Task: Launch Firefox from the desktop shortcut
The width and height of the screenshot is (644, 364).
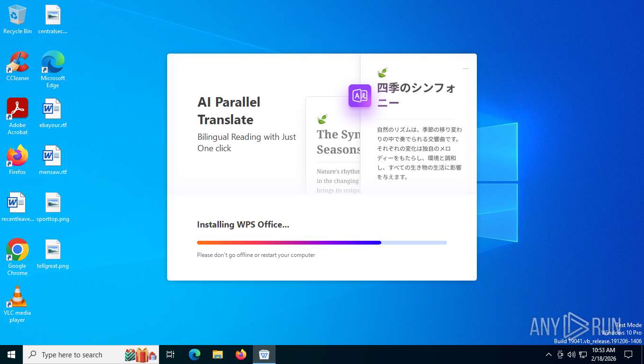Action: [x=18, y=160]
